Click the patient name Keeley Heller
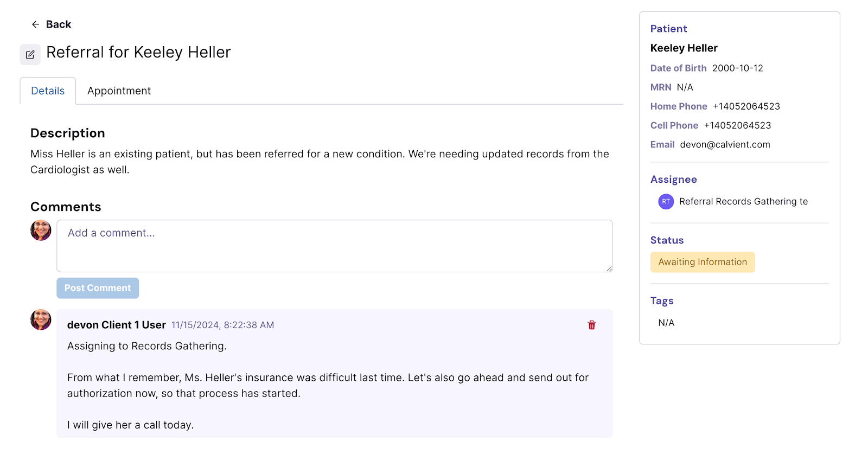Image resolution: width=868 pixels, height=467 pixels. click(684, 48)
